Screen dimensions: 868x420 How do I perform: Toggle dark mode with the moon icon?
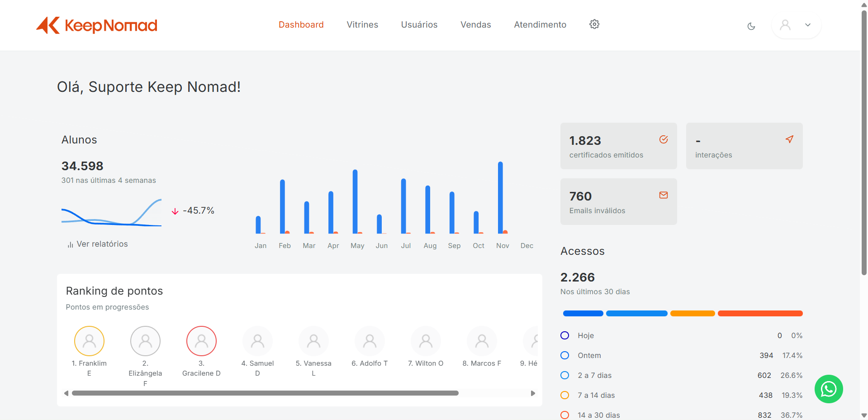[751, 26]
